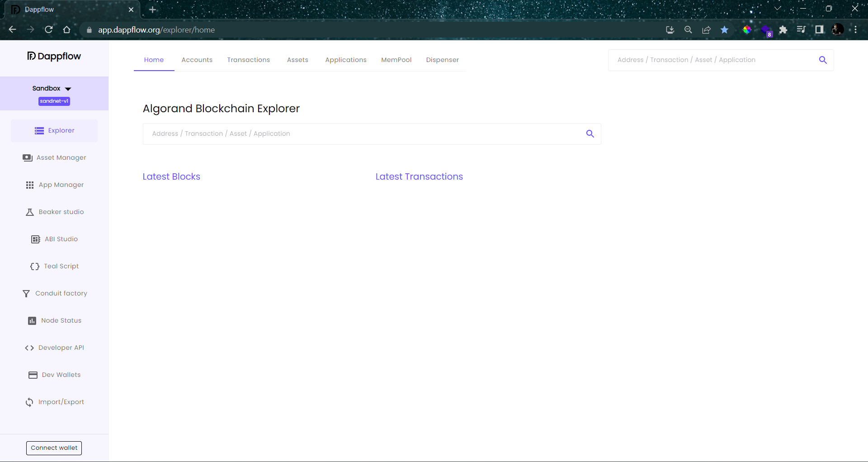Click the Latest Blocks heading
868x462 pixels.
171,177
